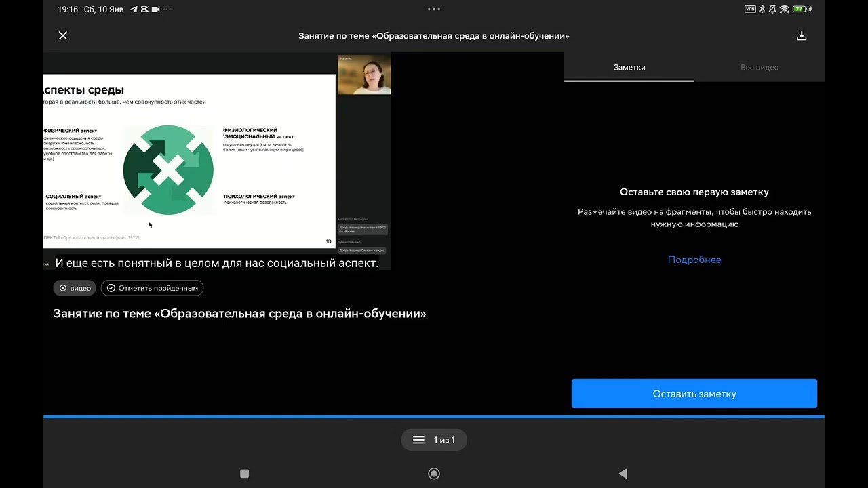
Task: Tap the camera recording status icon
Action: [x=155, y=9]
